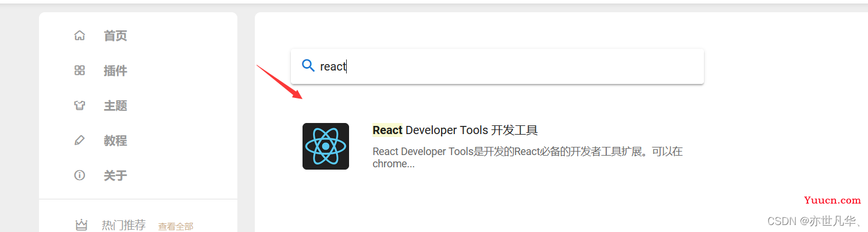The height and width of the screenshot is (232, 868).
Task: Open 关于 in the sidebar
Action: (115, 175)
